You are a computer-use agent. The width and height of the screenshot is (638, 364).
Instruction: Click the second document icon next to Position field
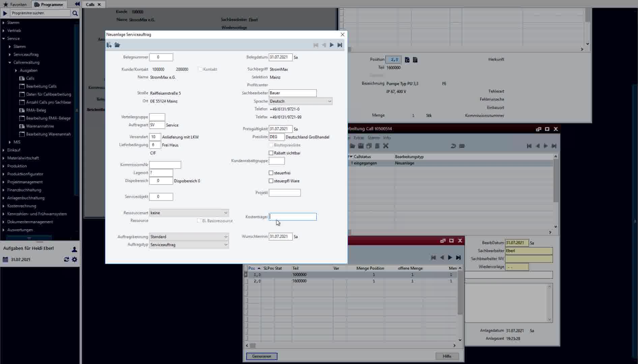tap(415, 60)
